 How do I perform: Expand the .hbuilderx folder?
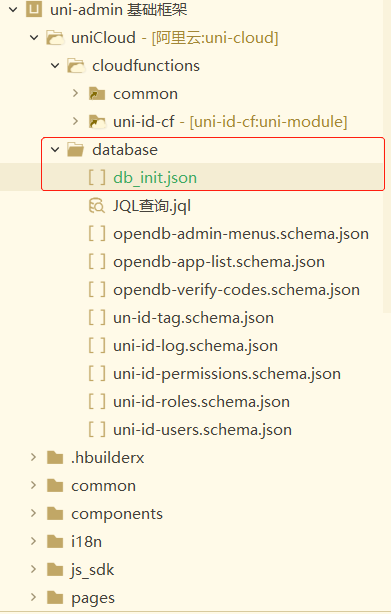[33, 457]
